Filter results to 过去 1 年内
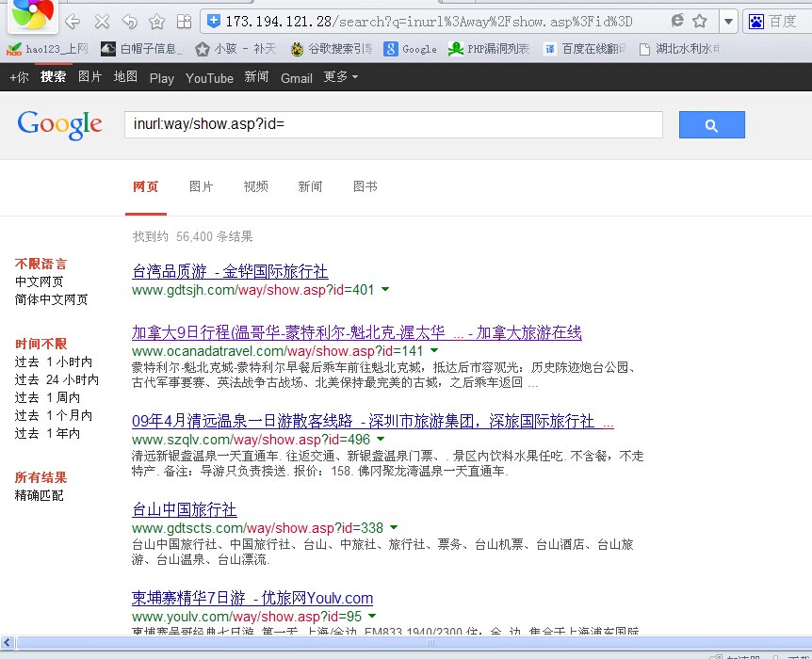 48,433
